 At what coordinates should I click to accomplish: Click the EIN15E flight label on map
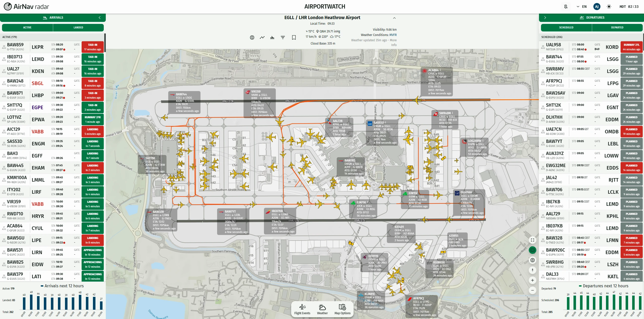pyautogui.click(x=415, y=200)
